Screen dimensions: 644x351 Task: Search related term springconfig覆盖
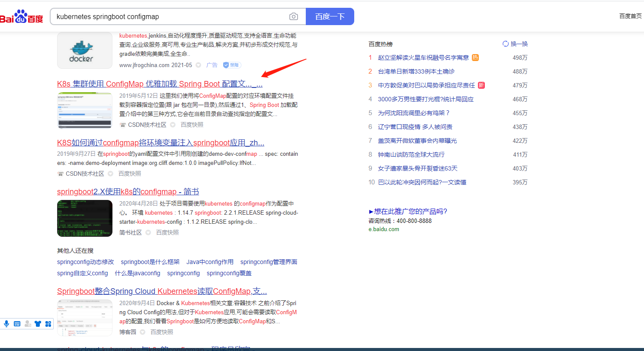click(x=229, y=273)
